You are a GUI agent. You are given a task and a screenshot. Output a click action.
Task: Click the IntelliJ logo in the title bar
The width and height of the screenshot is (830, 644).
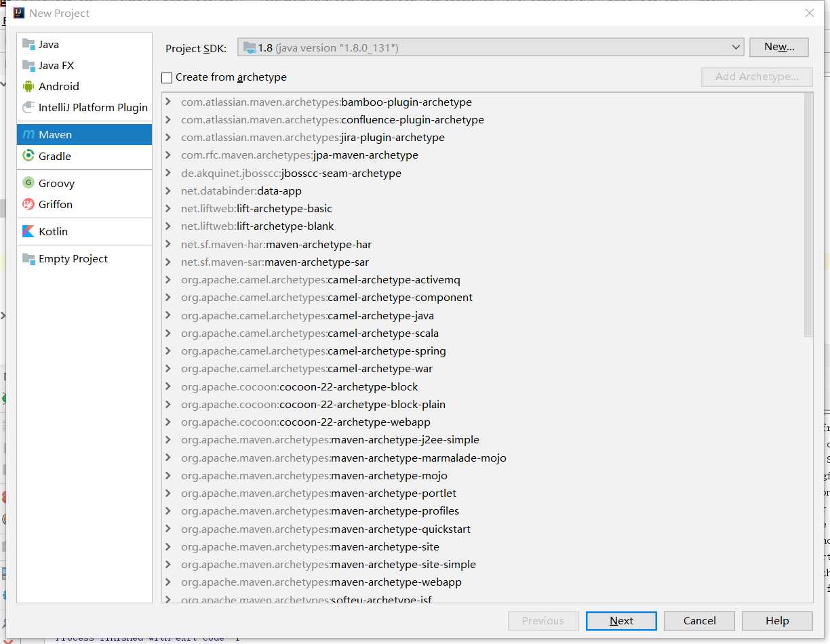point(19,13)
